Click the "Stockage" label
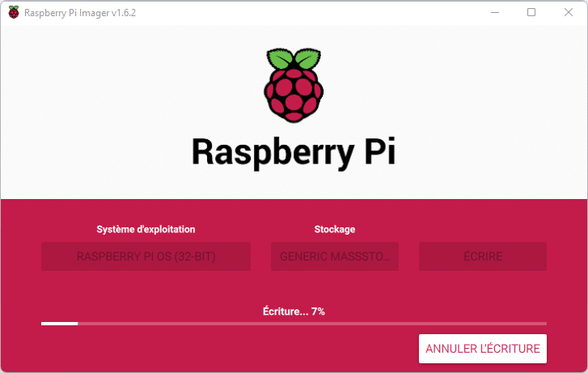This screenshot has width=588, height=373. click(x=335, y=229)
